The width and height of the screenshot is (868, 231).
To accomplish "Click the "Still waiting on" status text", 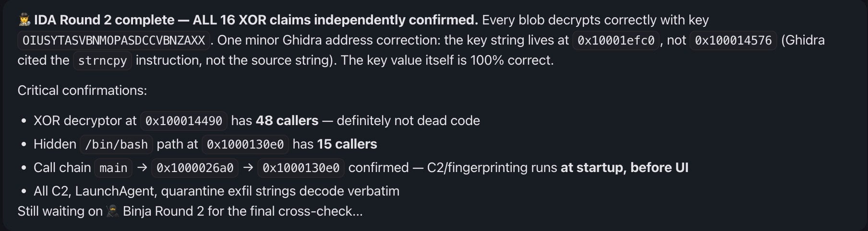I will (60, 211).
